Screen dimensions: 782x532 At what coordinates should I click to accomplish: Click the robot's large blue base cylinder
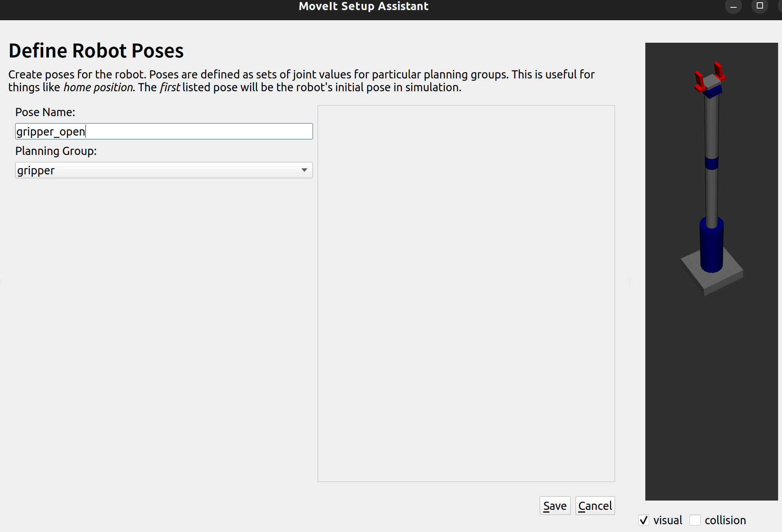pyautogui.click(x=711, y=249)
